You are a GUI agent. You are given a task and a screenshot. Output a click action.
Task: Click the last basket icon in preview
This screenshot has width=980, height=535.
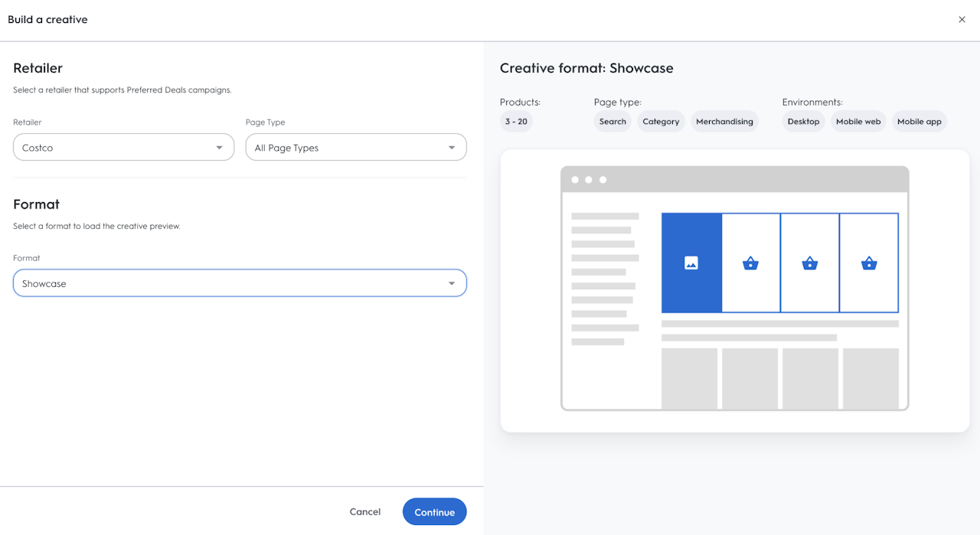(869, 263)
